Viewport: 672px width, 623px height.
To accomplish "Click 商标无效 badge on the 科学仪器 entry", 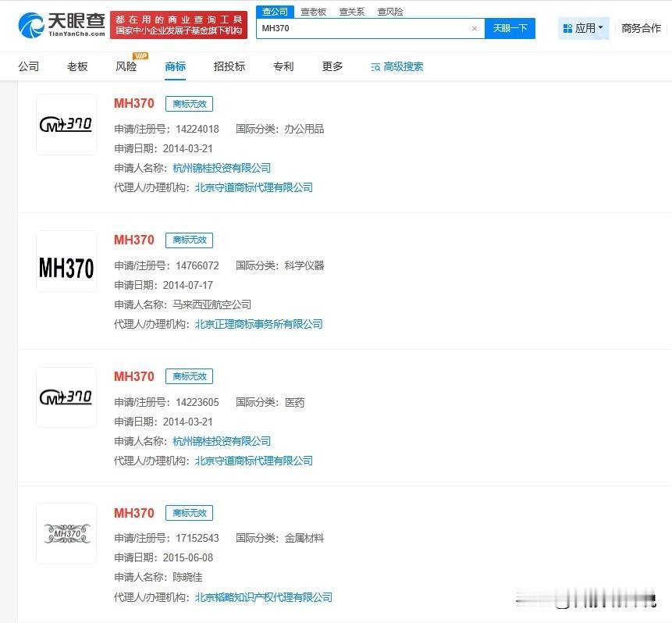I will pos(190,240).
